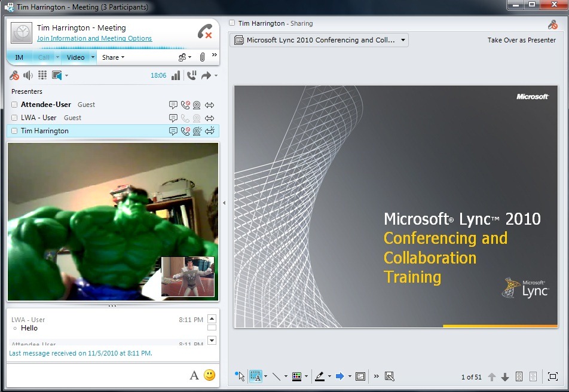Click the audio device display icon

pos(57,75)
